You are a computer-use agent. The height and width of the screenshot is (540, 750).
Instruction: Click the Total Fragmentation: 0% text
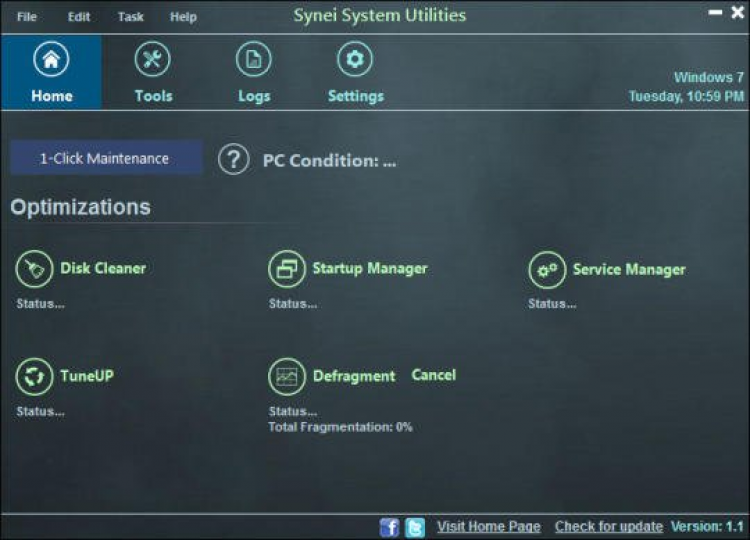[x=340, y=427]
